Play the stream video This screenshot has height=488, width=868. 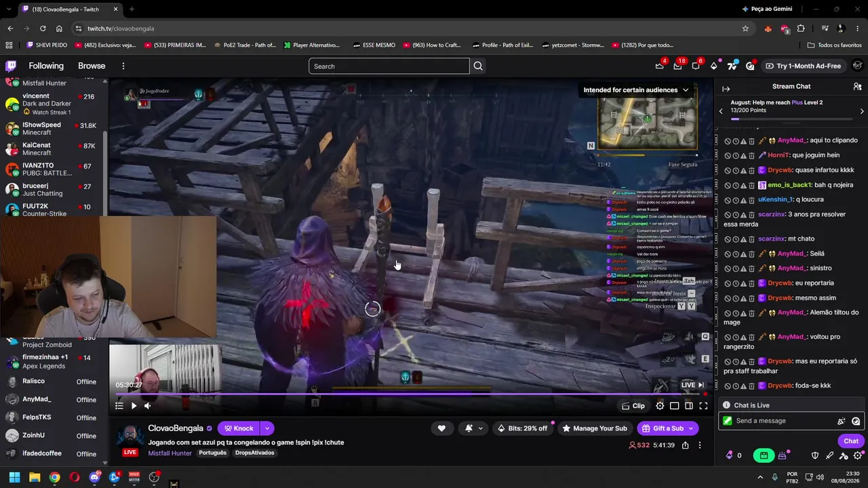click(134, 406)
